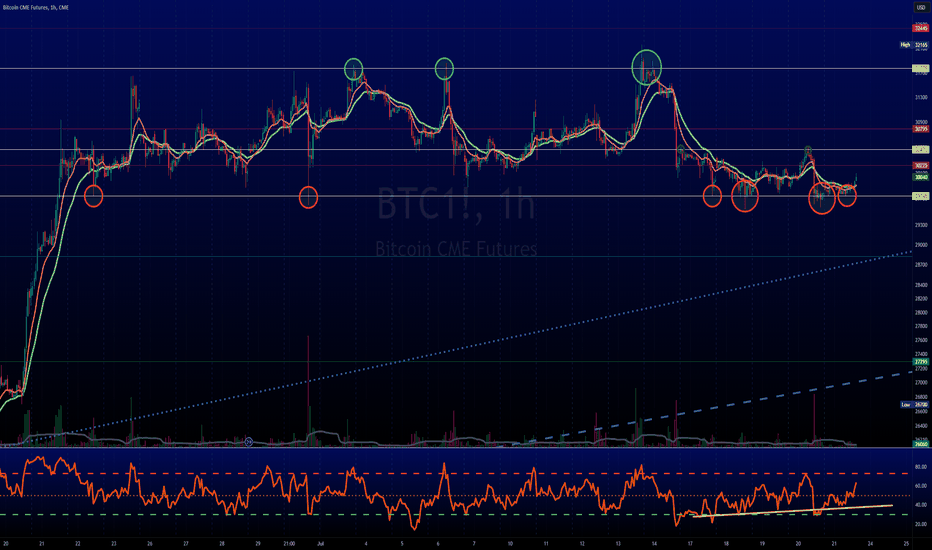Click the 40.00 RSI scale value
Image resolution: width=932 pixels, height=550 pixels.
[921, 505]
